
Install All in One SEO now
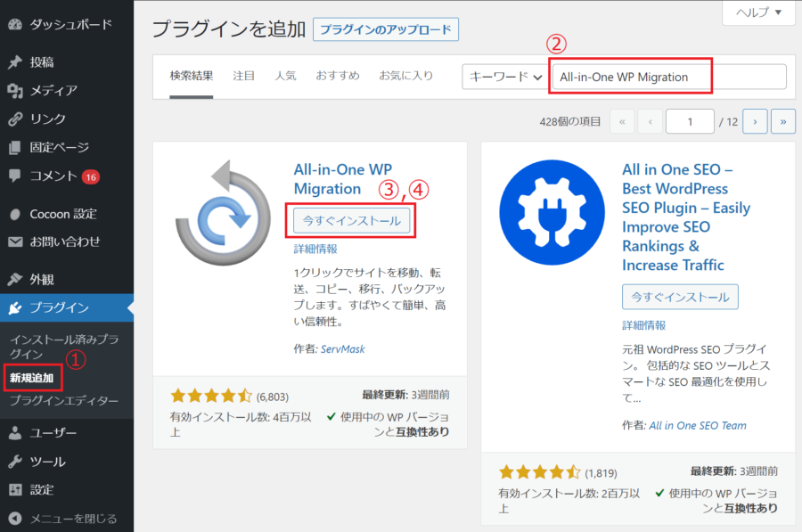[x=680, y=298]
